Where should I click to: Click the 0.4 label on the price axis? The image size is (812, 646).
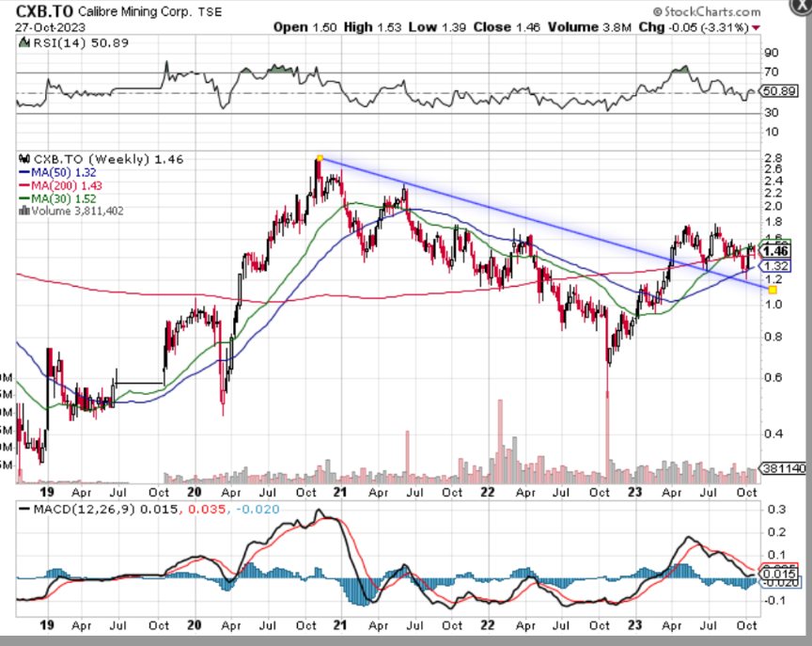773,433
